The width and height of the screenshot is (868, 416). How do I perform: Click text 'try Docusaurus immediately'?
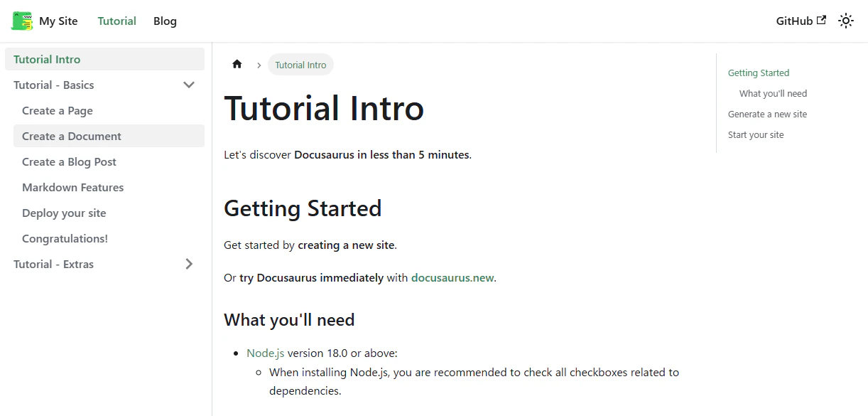tap(311, 277)
